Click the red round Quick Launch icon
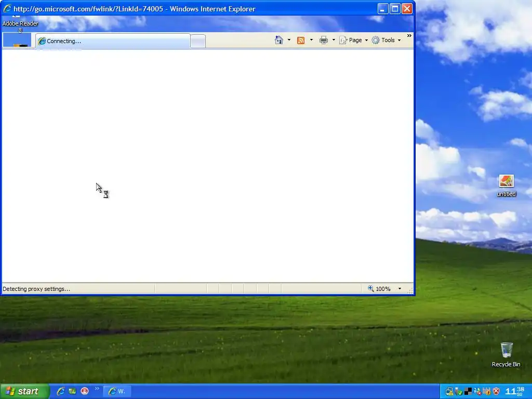Viewport: 532px width, 399px height. coord(85,391)
